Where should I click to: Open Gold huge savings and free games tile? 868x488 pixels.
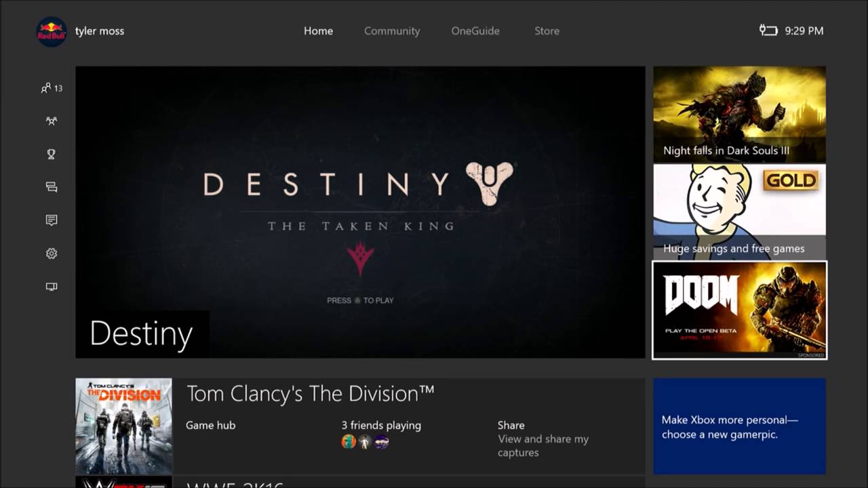pos(739,211)
